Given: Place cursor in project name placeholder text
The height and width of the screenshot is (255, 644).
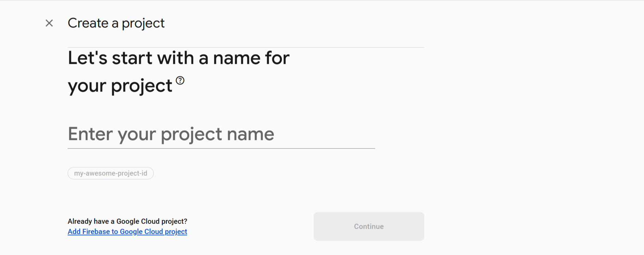Looking at the screenshot, I should 171,134.
